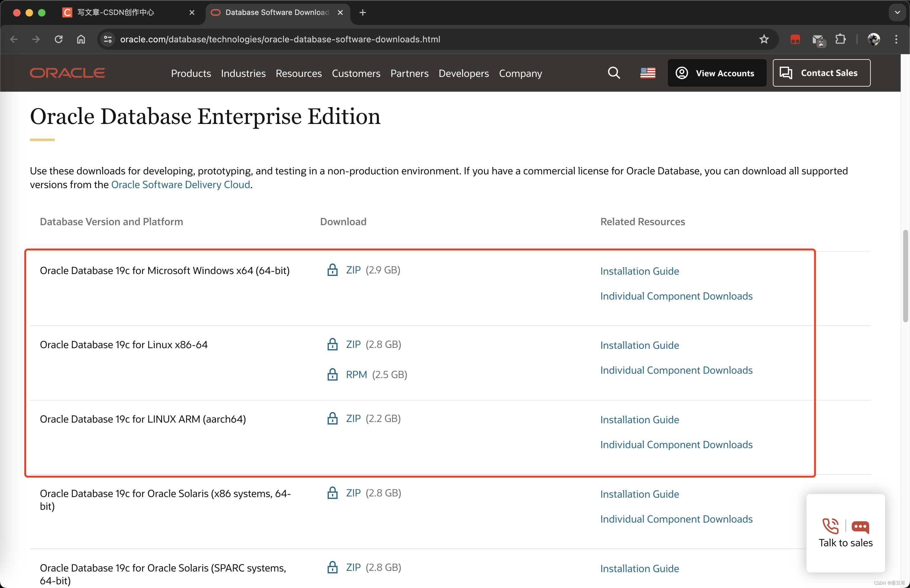Open the Chrome profile avatar
The image size is (910, 588).
pos(874,39)
